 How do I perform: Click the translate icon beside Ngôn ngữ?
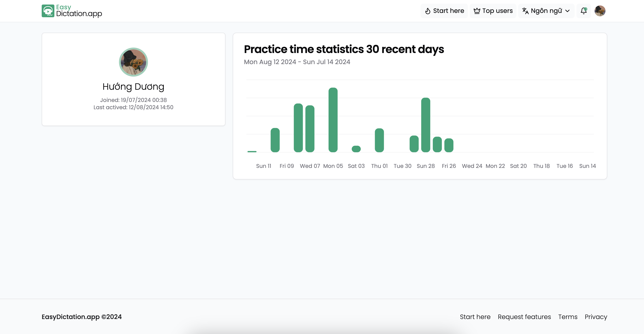tap(525, 11)
